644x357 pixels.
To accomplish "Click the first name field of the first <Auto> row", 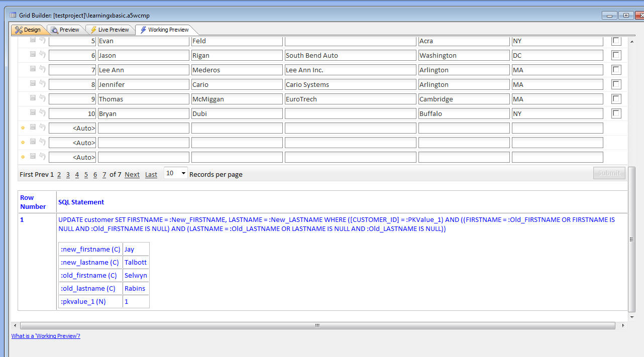I will [x=144, y=128].
